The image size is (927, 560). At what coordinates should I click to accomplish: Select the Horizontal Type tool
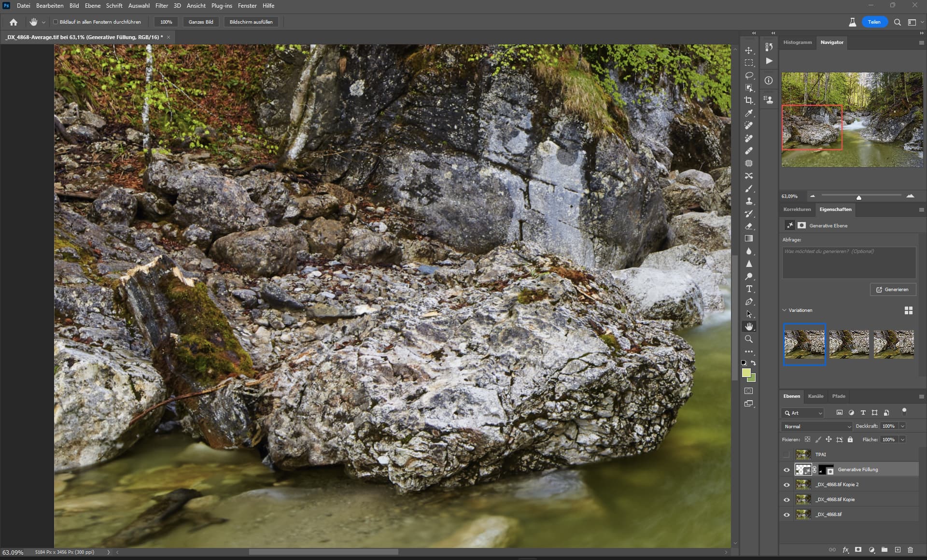click(749, 289)
